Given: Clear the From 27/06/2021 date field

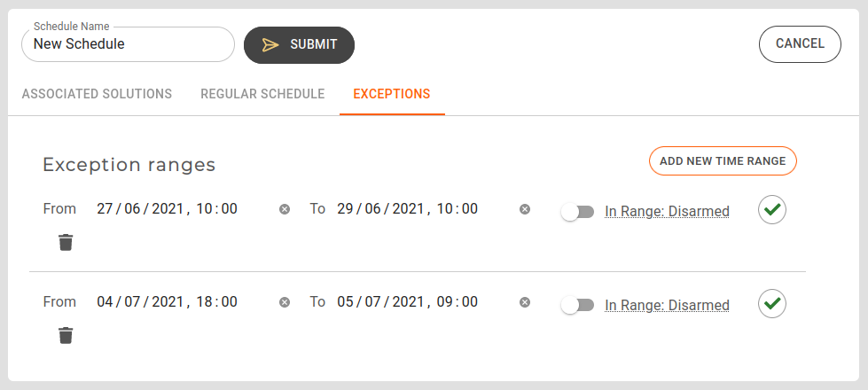Looking at the screenshot, I should pyautogui.click(x=285, y=209).
